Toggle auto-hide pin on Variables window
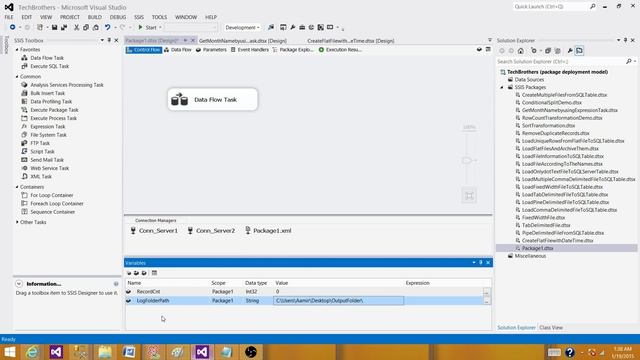The width and height of the screenshot is (640, 360). click(481, 262)
